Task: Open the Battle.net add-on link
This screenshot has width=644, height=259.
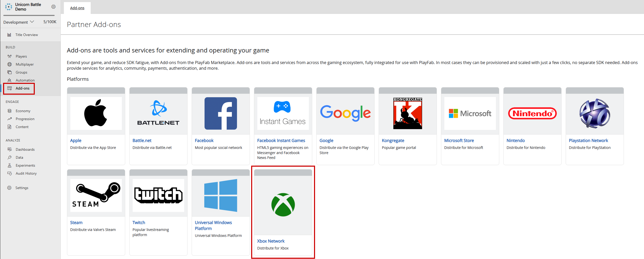Action: 142,140
